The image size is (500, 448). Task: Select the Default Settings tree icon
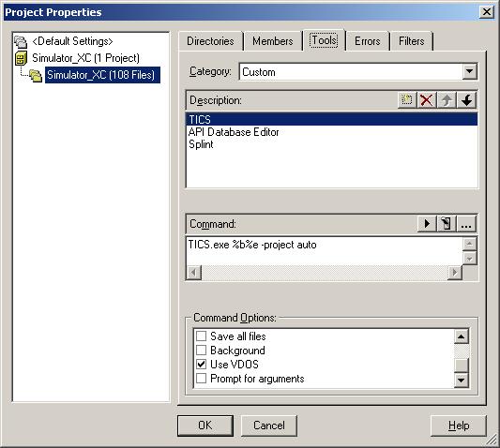21,41
